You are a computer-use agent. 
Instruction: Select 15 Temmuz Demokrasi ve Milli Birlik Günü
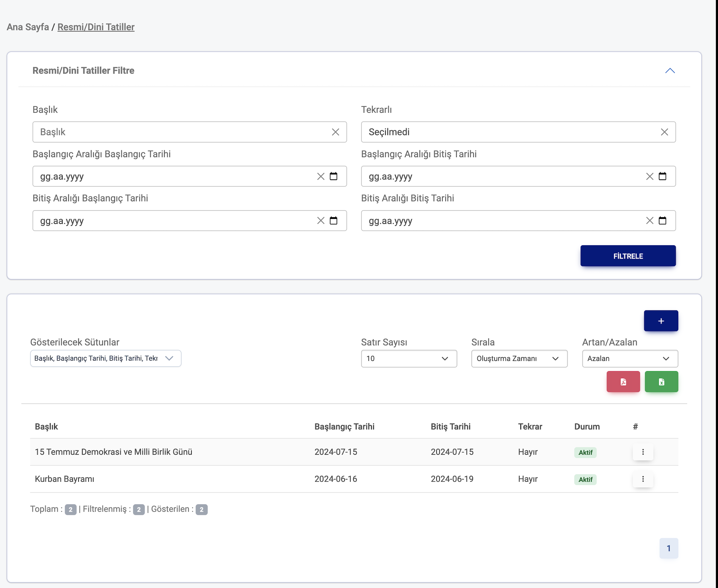tap(114, 452)
